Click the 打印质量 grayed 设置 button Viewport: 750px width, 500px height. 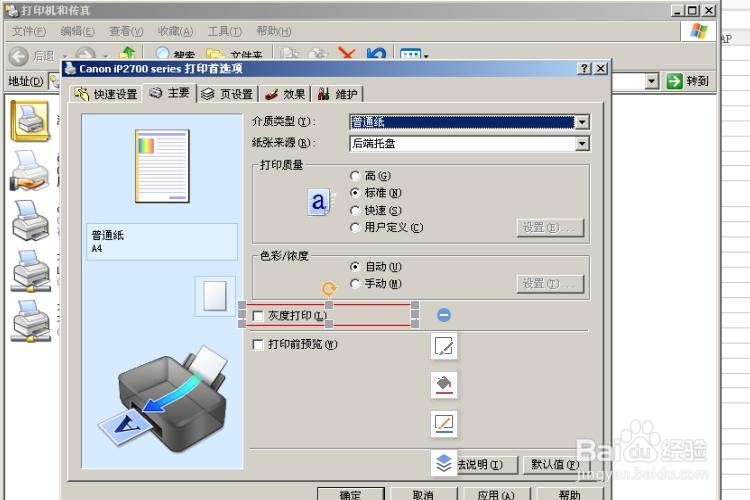coord(550,228)
